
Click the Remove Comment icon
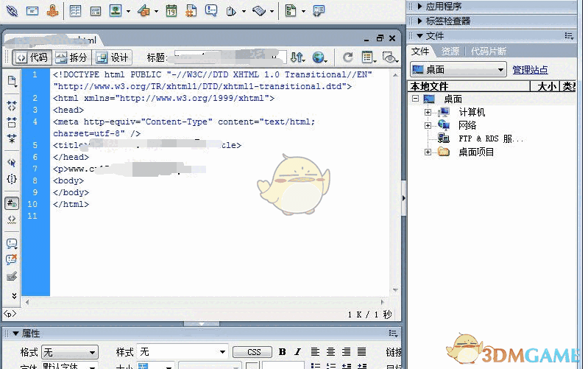(x=12, y=259)
